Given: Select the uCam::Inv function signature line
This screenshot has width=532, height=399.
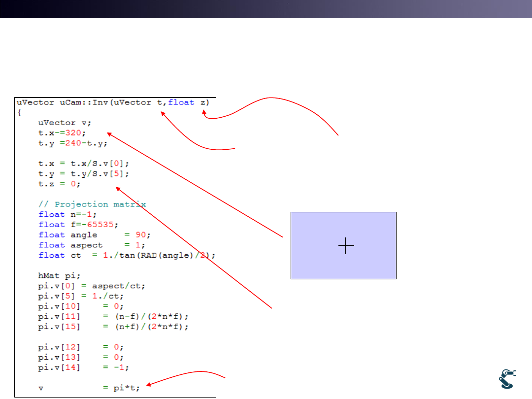Looking at the screenshot, I should tap(113, 102).
